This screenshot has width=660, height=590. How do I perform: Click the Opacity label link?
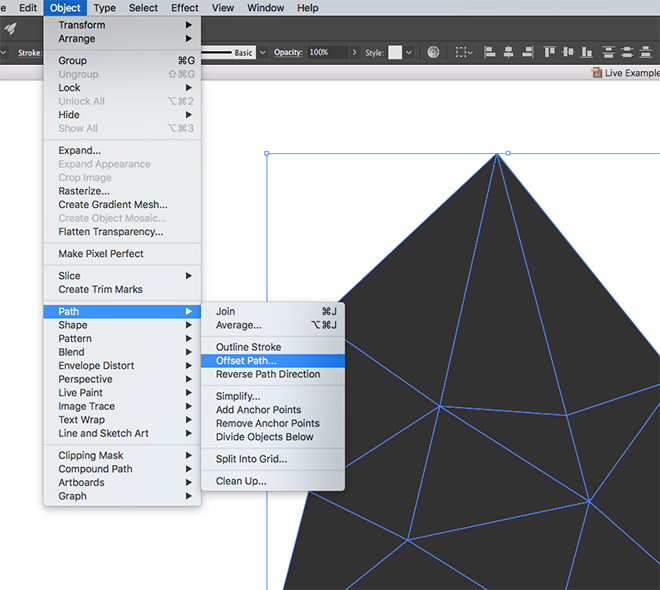288,52
